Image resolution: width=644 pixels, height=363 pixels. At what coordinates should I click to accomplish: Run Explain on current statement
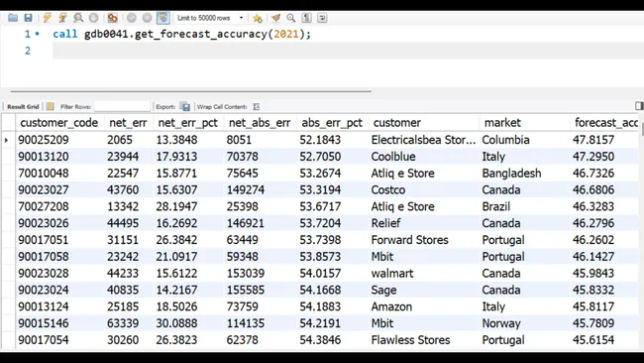tap(78, 18)
